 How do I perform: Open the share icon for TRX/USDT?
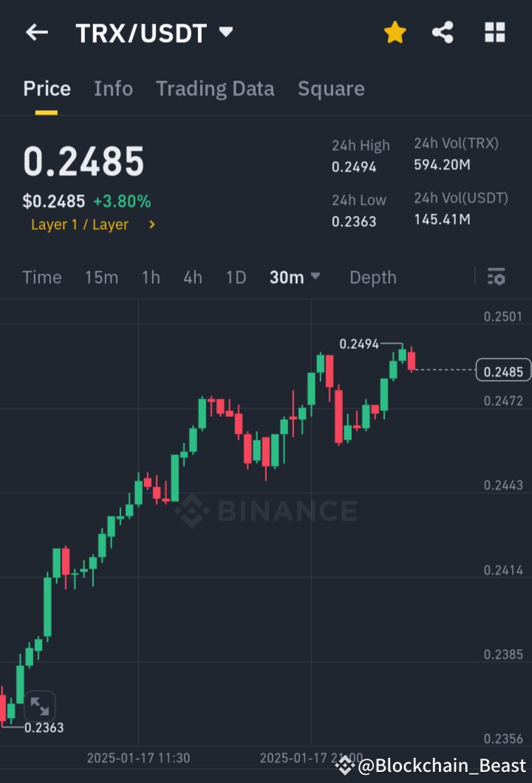(443, 32)
